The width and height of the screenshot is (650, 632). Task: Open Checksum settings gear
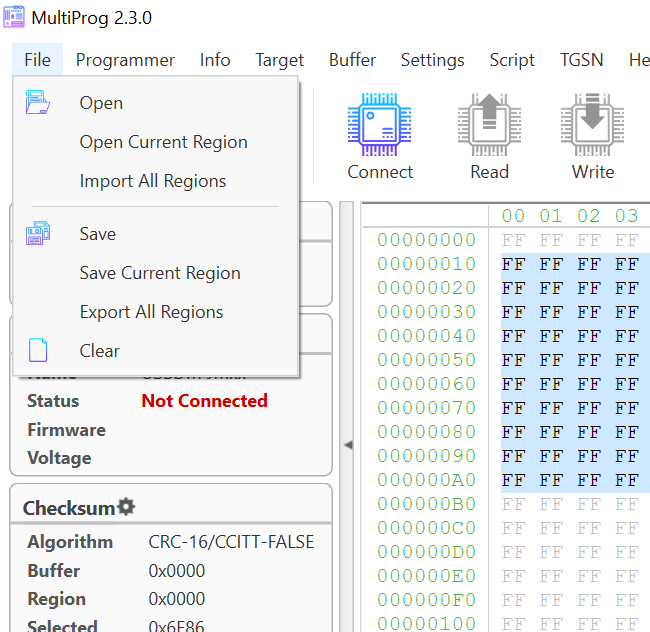click(x=126, y=506)
